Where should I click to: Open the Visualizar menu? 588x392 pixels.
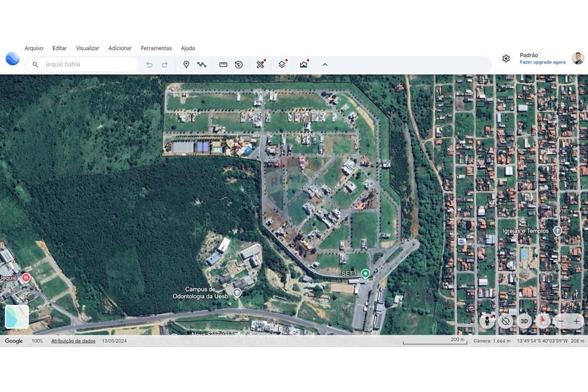tap(88, 48)
